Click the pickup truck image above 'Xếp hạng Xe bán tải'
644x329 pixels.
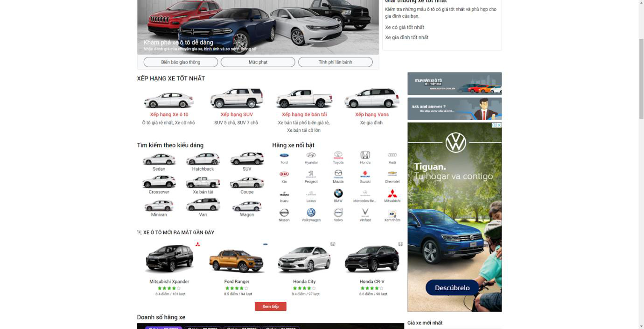point(304,98)
